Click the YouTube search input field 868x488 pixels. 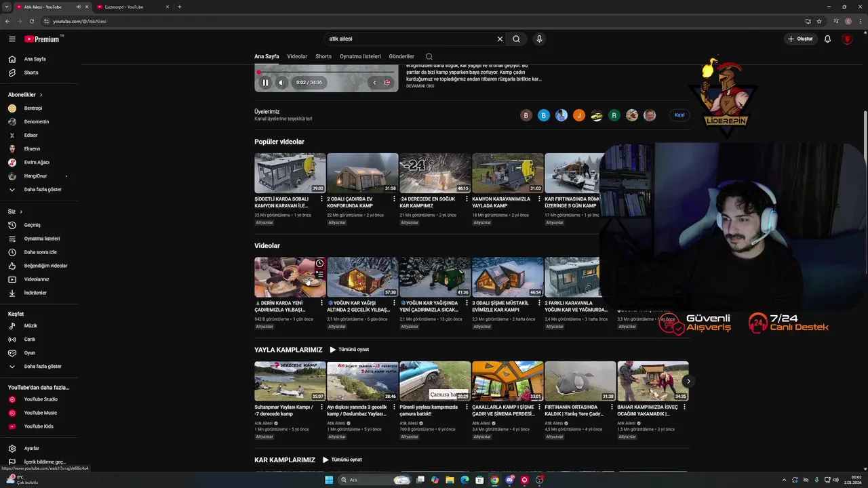pos(410,39)
